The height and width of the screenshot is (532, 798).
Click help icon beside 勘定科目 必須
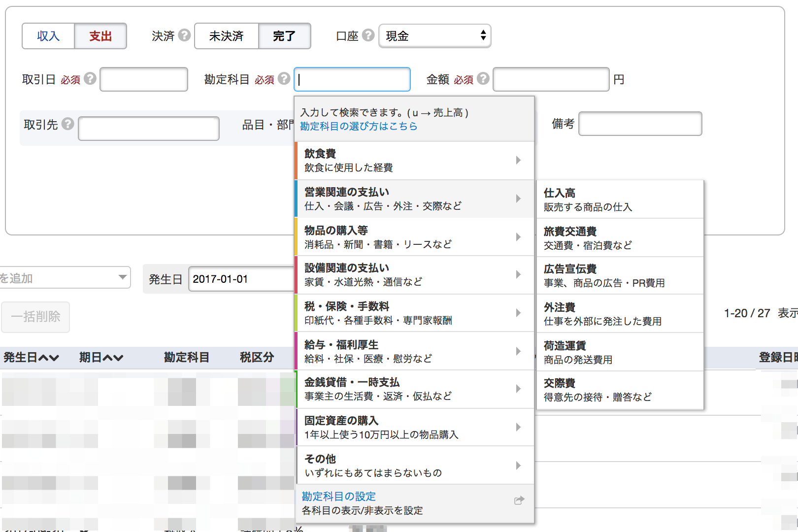pos(284,79)
